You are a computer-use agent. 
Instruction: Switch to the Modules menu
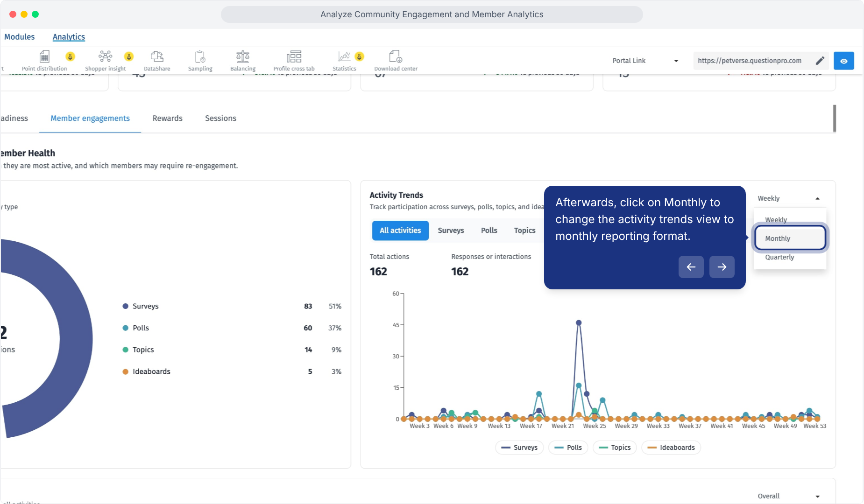click(x=20, y=37)
